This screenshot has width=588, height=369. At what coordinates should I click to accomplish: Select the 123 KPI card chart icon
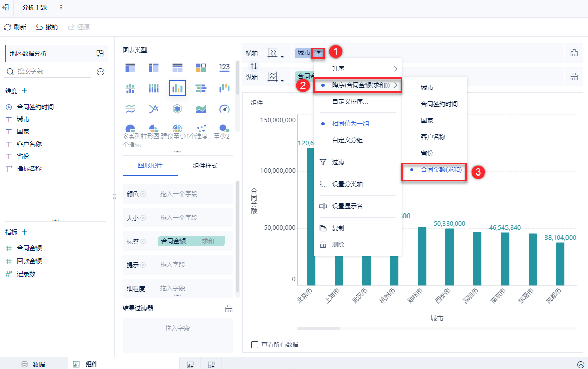(224, 68)
